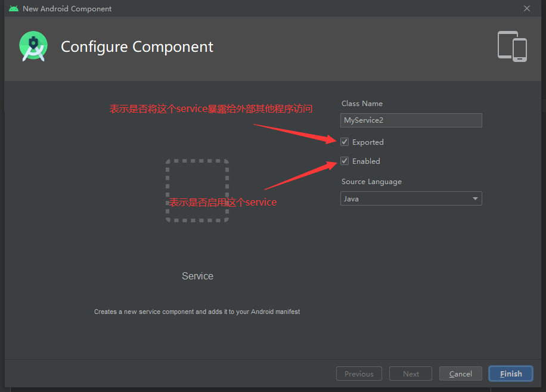Click the Next button
546x392 pixels.
tap(411, 374)
